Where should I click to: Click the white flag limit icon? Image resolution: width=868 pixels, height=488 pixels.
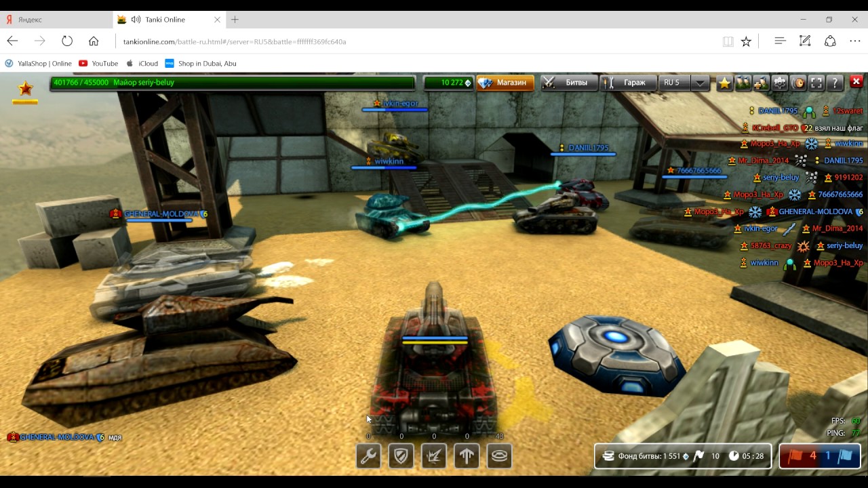point(699,456)
